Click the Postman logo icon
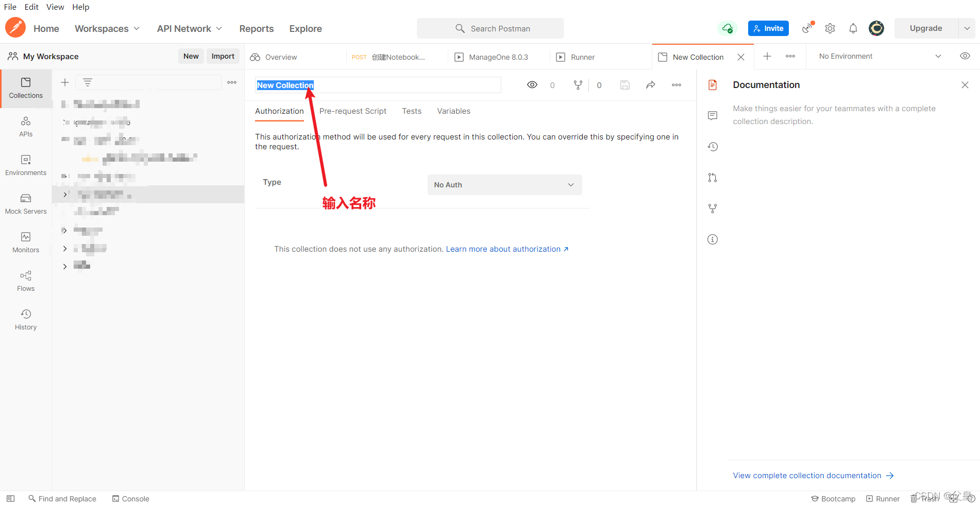 point(15,28)
